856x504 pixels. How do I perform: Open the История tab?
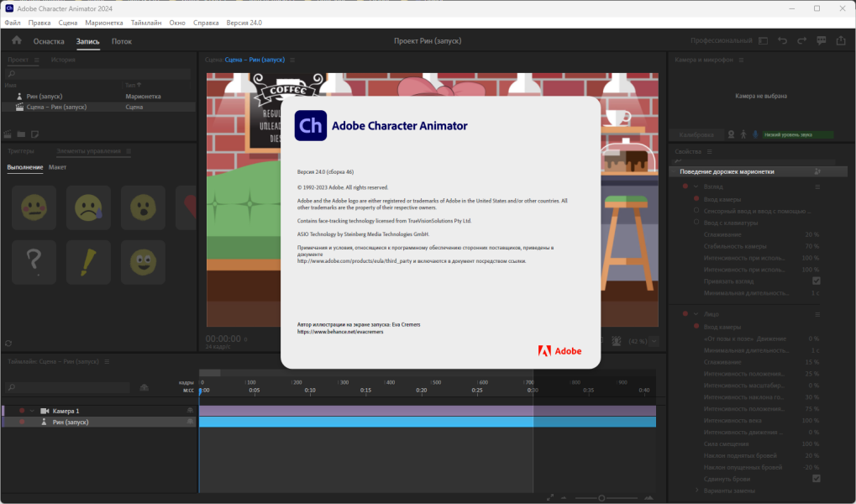(x=63, y=60)
